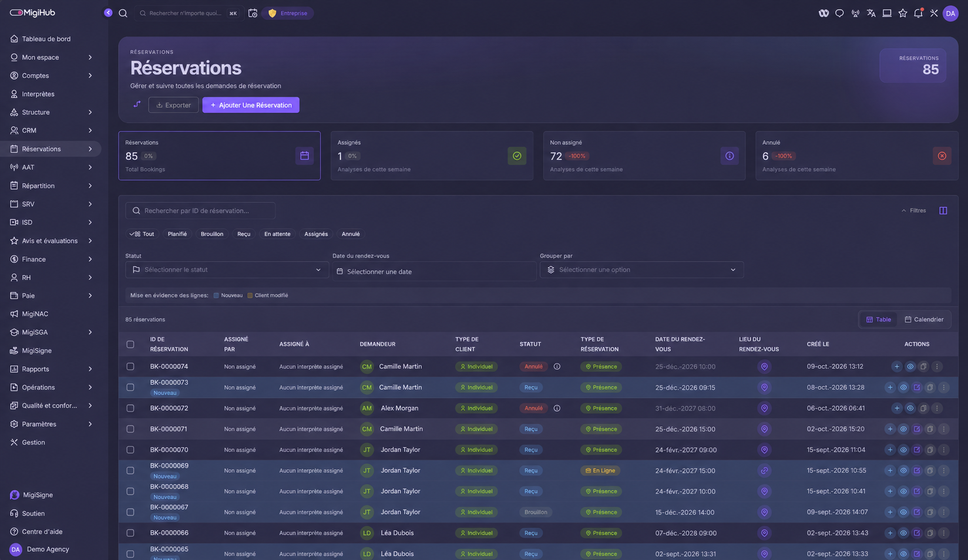
Task: Click the route icon left of Exporter
Action: pos(137,104)
